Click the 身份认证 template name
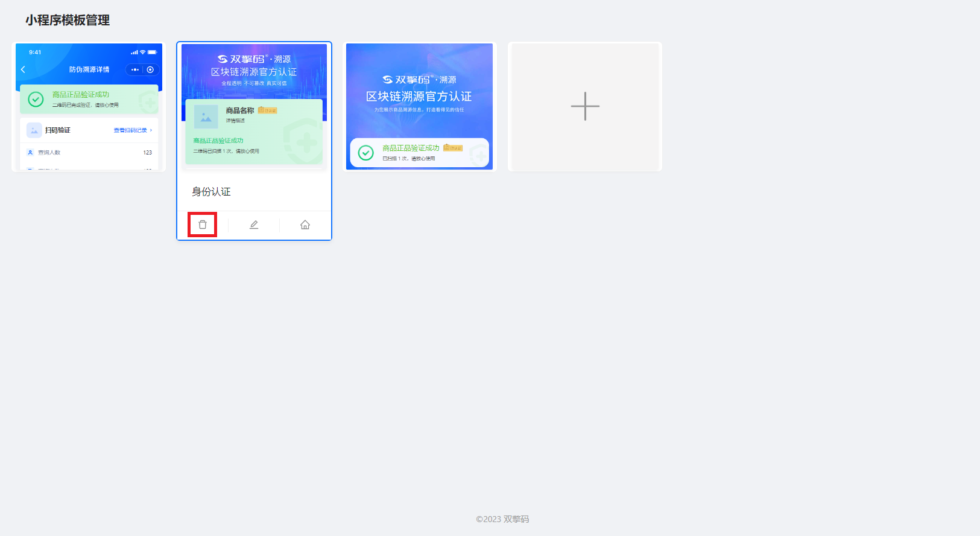 pyautogui.click(x=211, y=192)
